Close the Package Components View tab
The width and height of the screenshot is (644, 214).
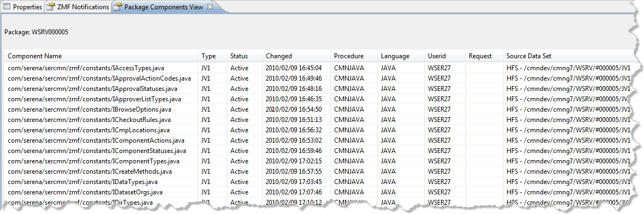click(210, 7)
